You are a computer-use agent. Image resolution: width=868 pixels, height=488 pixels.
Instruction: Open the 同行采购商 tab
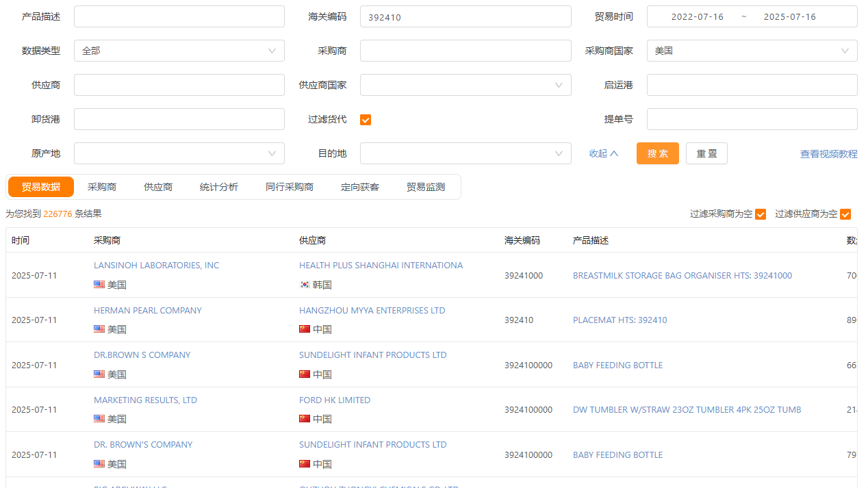(x=290, y=187)
